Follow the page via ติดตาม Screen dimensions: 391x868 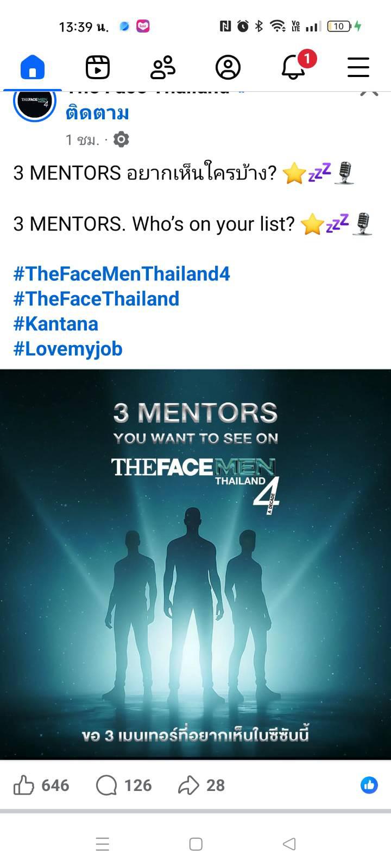(x=97, y=113)
